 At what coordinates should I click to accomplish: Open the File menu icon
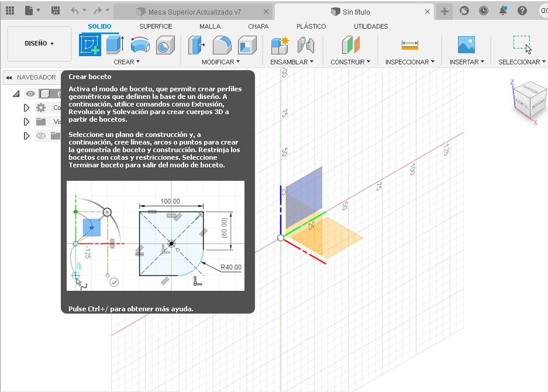coord(29,11)
